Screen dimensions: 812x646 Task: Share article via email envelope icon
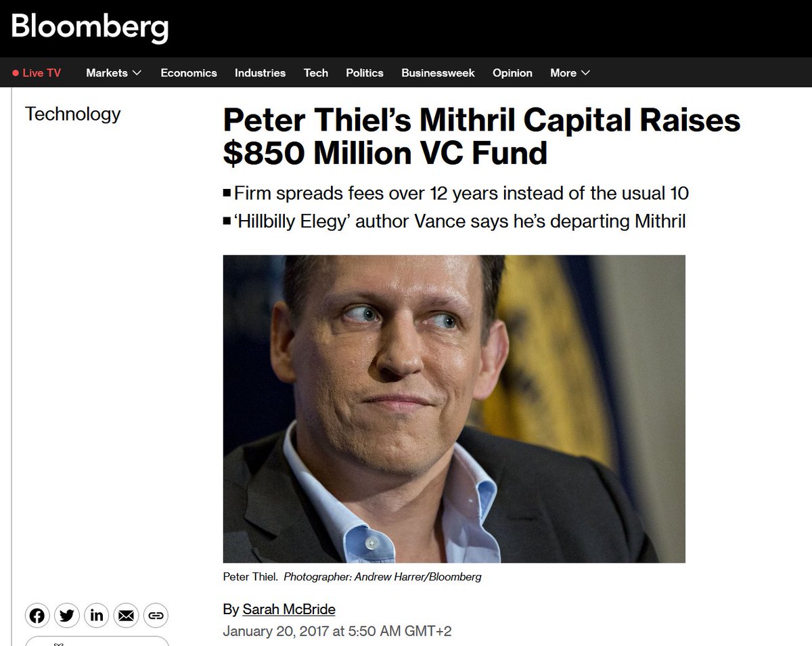pos(126,616)
